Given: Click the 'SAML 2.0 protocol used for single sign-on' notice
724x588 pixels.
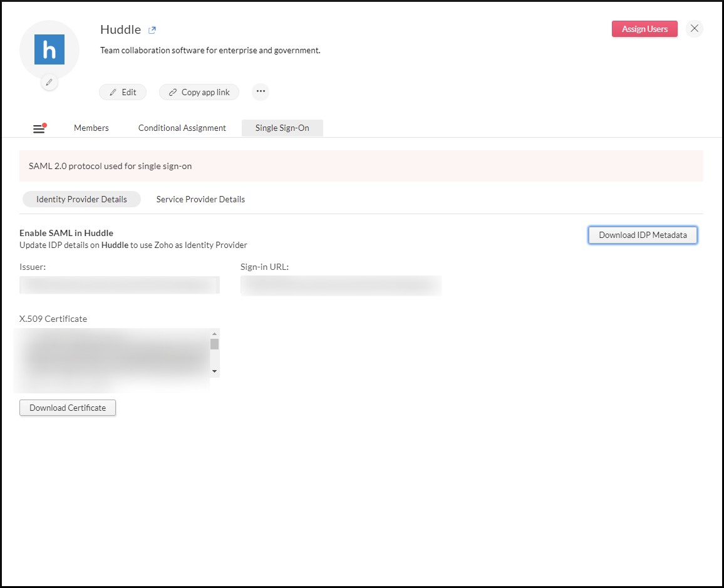Looking at the screenshot, I should click(x=361, y=166).
